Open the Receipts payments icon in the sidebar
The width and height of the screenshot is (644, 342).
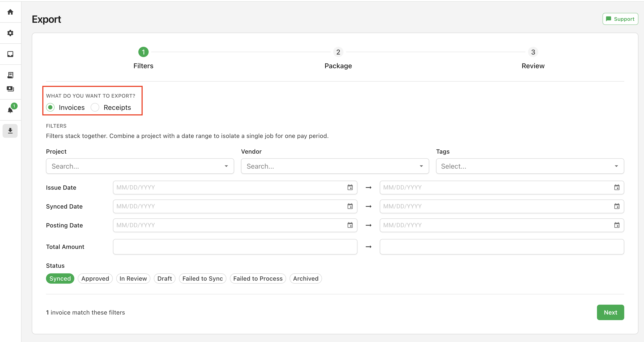pyautogui.click(x=10, y=89)
